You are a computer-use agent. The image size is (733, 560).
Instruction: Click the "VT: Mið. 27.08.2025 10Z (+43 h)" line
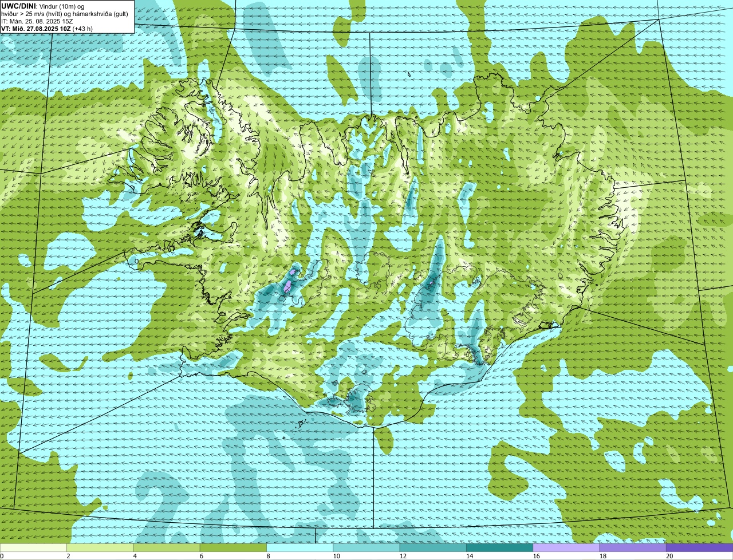pyautogui.click(x=47, y=29)
